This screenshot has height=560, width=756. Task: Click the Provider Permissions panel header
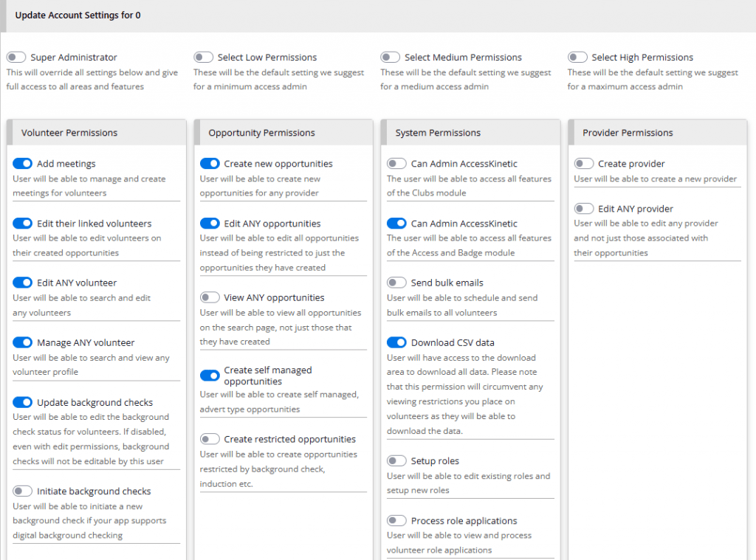click(x=628, y=133)
